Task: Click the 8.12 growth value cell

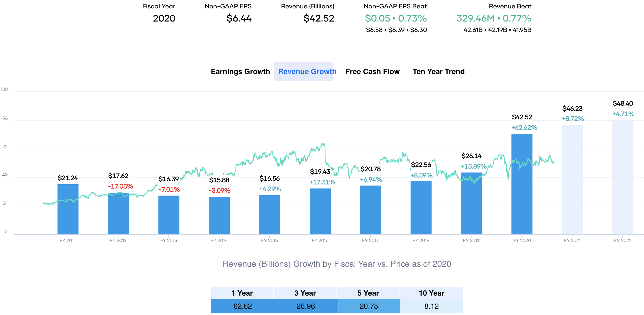Action: pyautogui.click(x=431, y=306)
